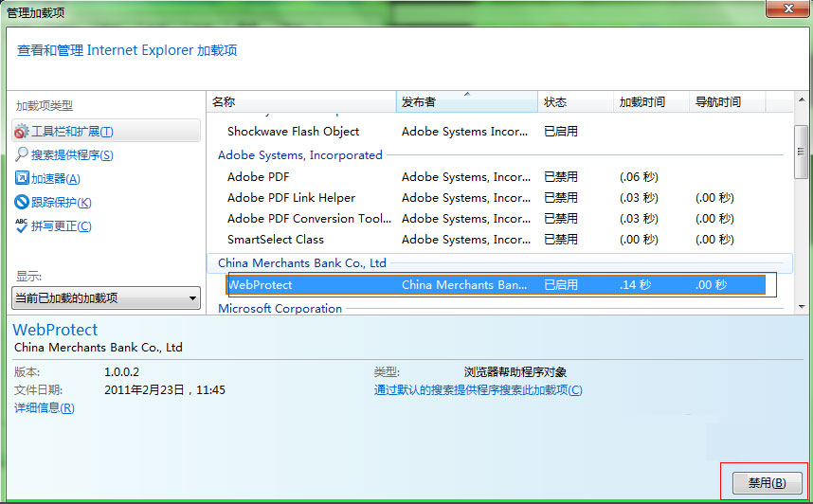The image size is (813, 504).
Task: Open the 当前已加载的加载项 display dropdown
Action: [x=106, y=298]
